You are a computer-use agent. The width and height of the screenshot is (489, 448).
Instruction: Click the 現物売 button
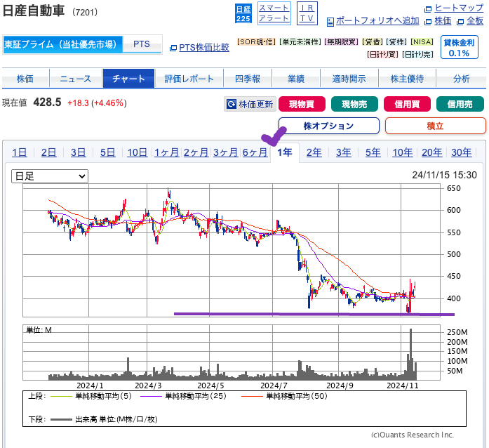pos(354,104)
